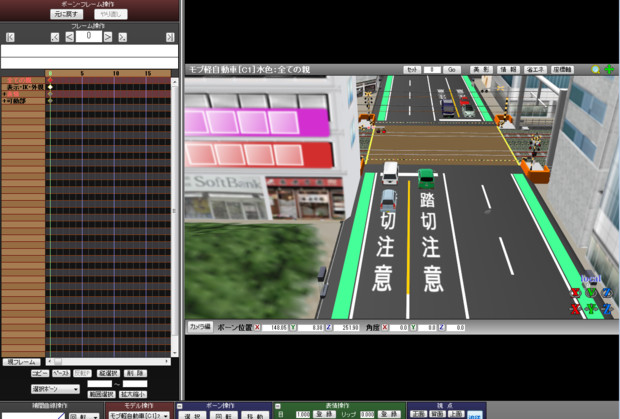This screenshot has height=419, width=620.
Task: Click the 目 expression value field
Action: [303, 414]
